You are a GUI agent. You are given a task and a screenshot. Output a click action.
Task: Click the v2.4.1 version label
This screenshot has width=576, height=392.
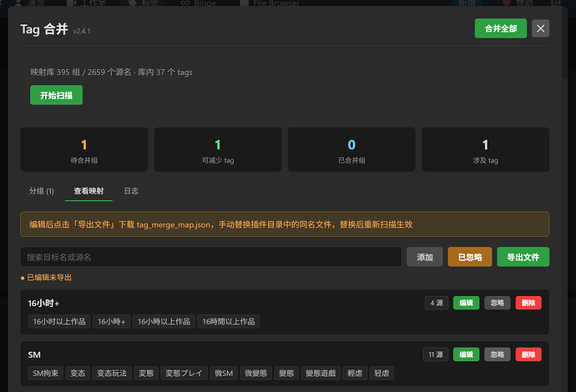82,31
